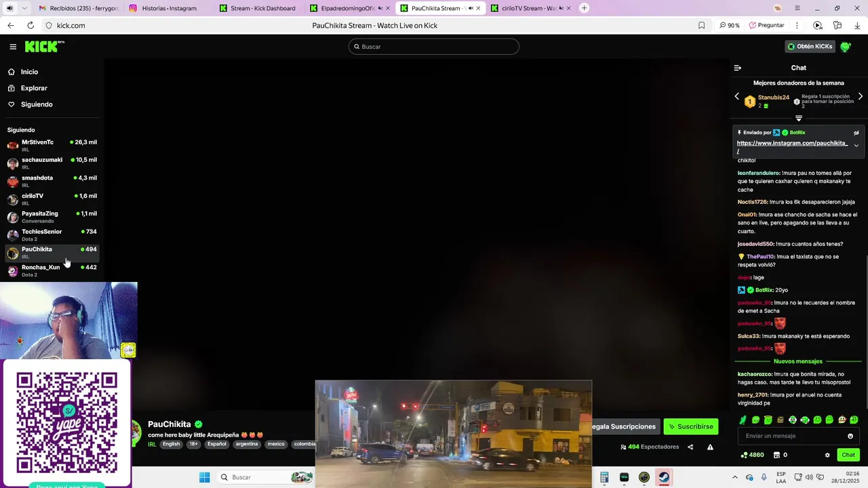868x488 pixels.
Task: Open the emoji picker in chat input
Action: [x=850, y=436]
